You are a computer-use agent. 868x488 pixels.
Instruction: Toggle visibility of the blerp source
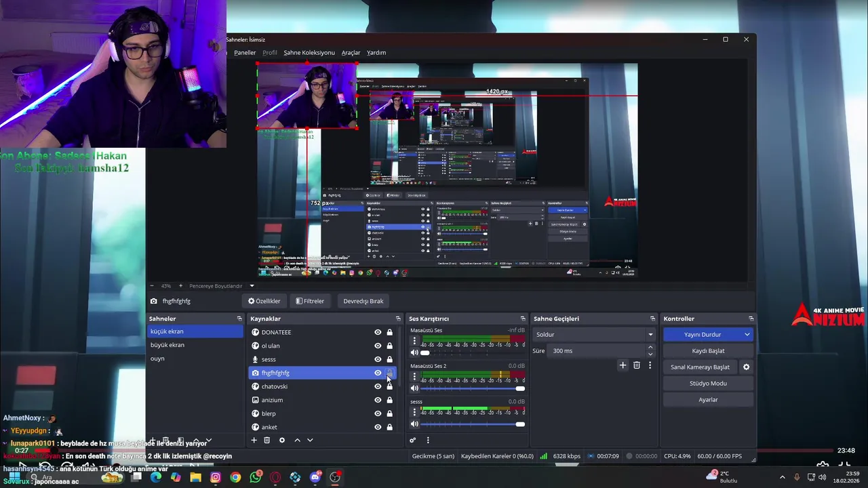pos(378,413)
